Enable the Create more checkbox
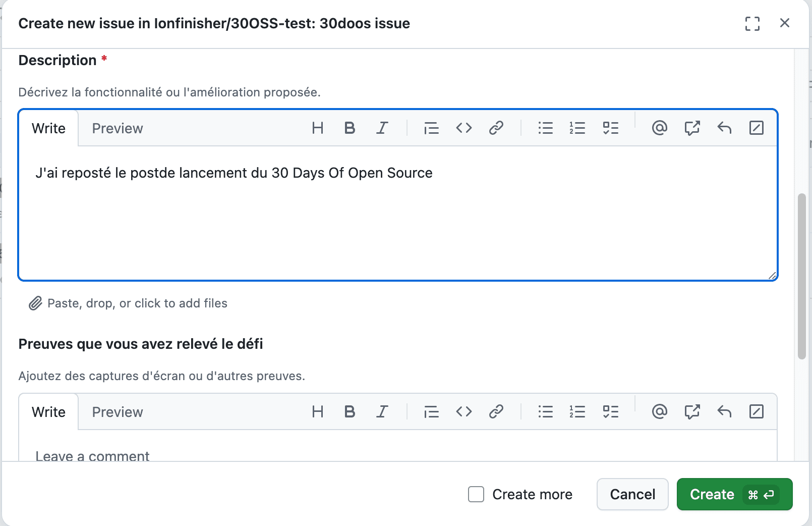Viewport: 812px width, 526px height. coord(476,494)
